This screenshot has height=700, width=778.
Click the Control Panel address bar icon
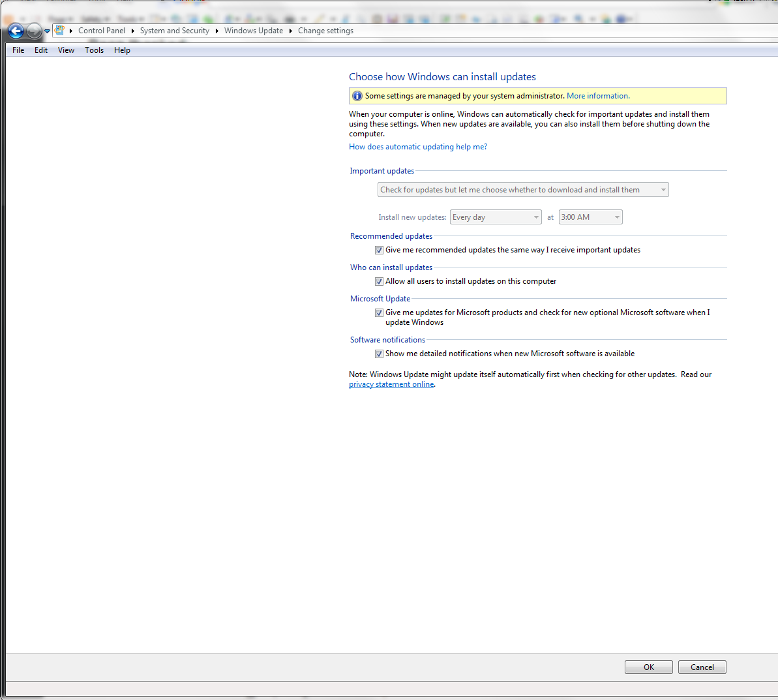[x=59, y=30]
